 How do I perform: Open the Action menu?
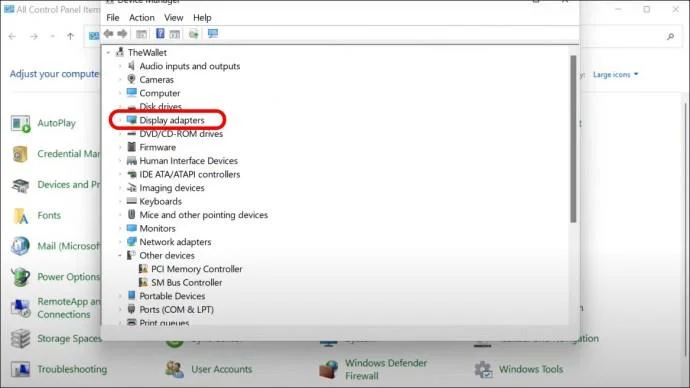[x=142, y=18]
